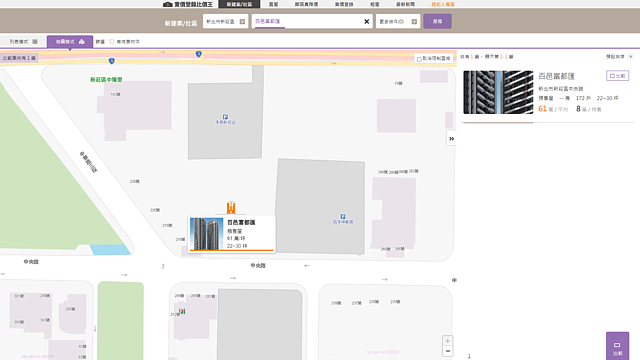Expand the city and district dropdown

[x=225, y=21]
